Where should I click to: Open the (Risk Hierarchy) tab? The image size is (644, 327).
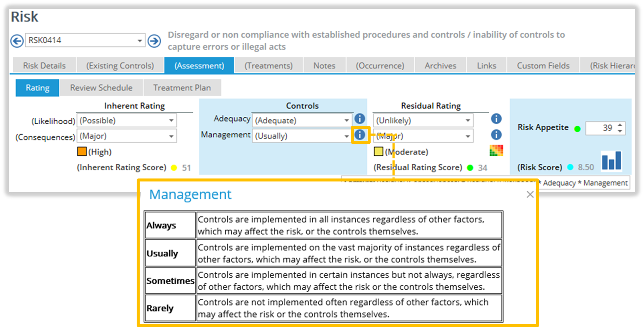point(608,65)
